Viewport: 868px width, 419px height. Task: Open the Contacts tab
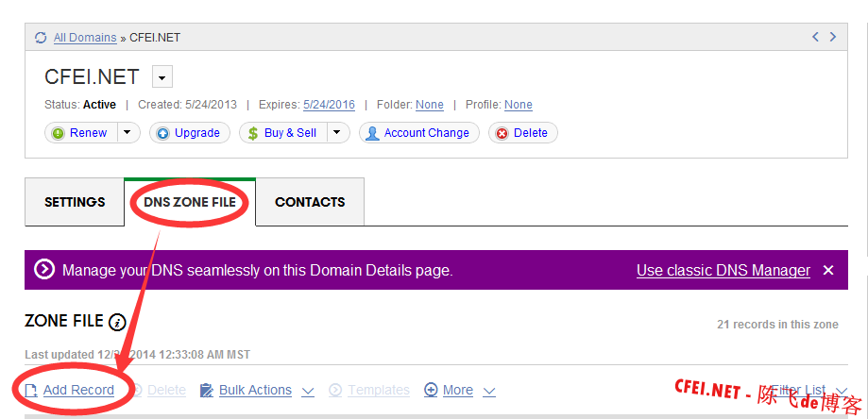tap(310, 202)
